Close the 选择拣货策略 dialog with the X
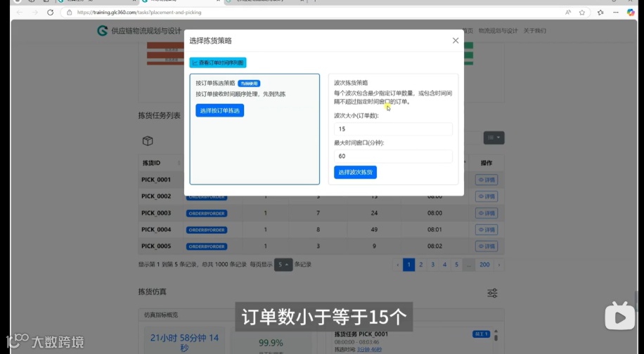The height and width of the screenshot is (354, 644). (456, 41)
